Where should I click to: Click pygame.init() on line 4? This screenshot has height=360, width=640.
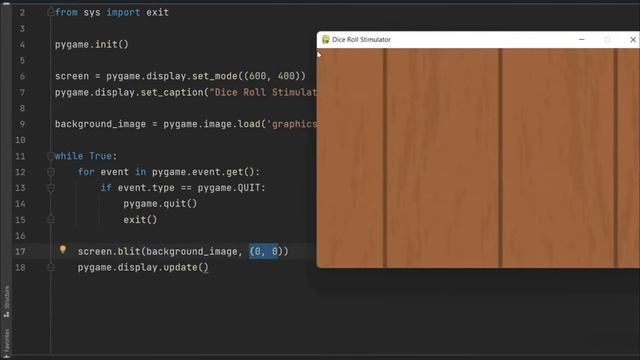click(x=91, y=44)
